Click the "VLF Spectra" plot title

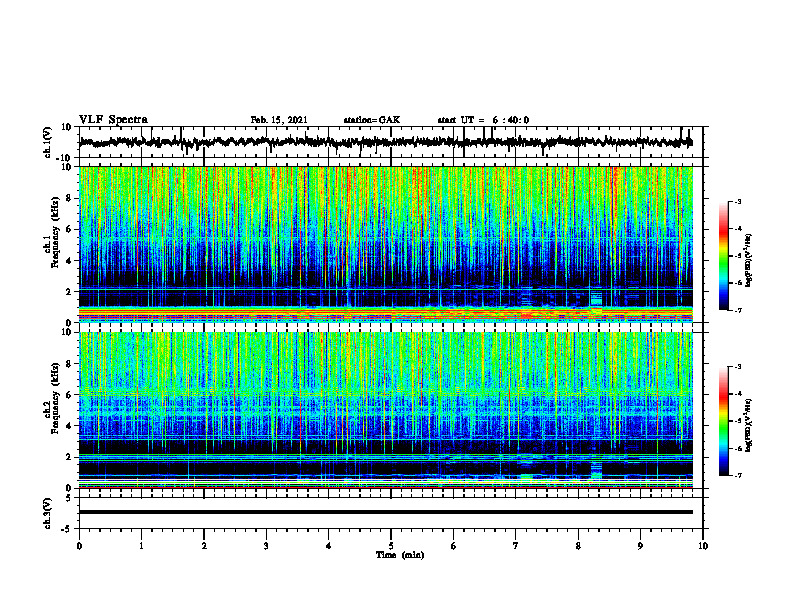(113, 120)
